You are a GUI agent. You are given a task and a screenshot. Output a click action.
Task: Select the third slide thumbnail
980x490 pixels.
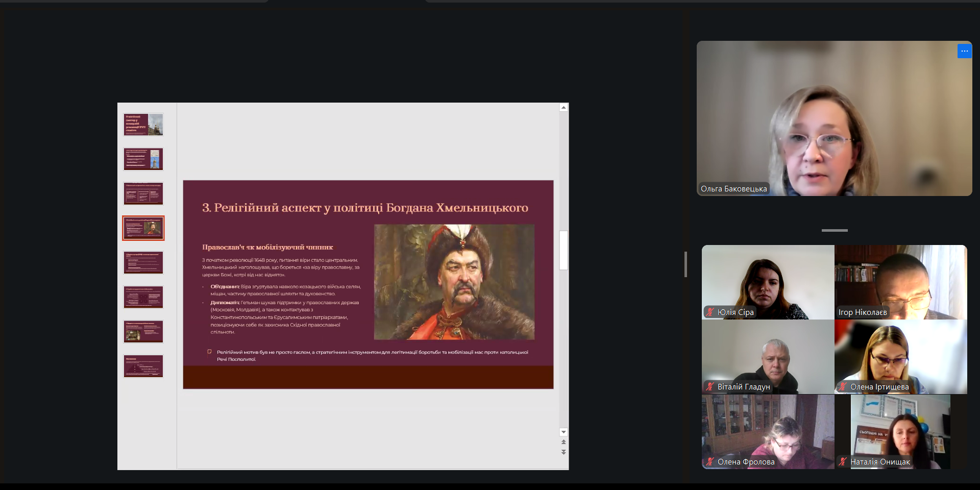(143, 193)
